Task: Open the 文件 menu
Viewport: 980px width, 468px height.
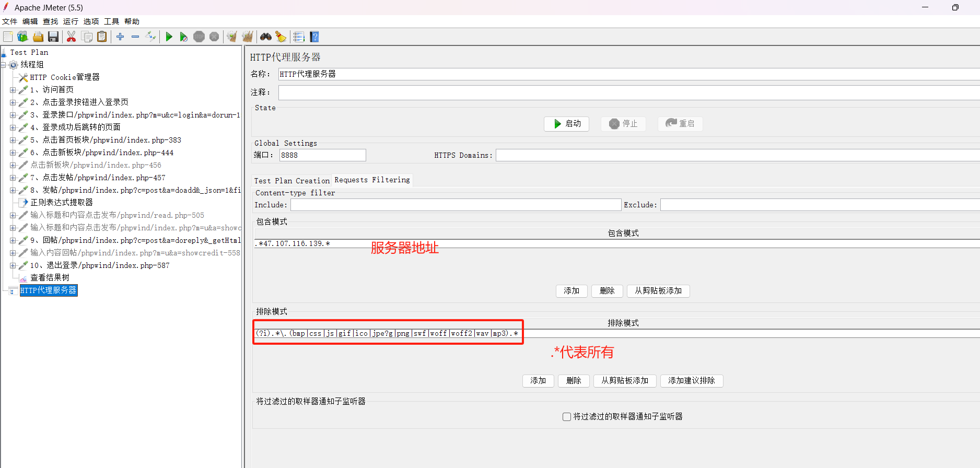Action: pos(10,21)
